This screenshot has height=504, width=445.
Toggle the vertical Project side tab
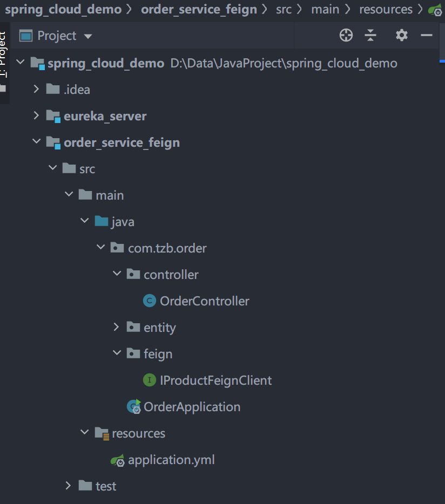pyautogui.click(x=3, y=54)
